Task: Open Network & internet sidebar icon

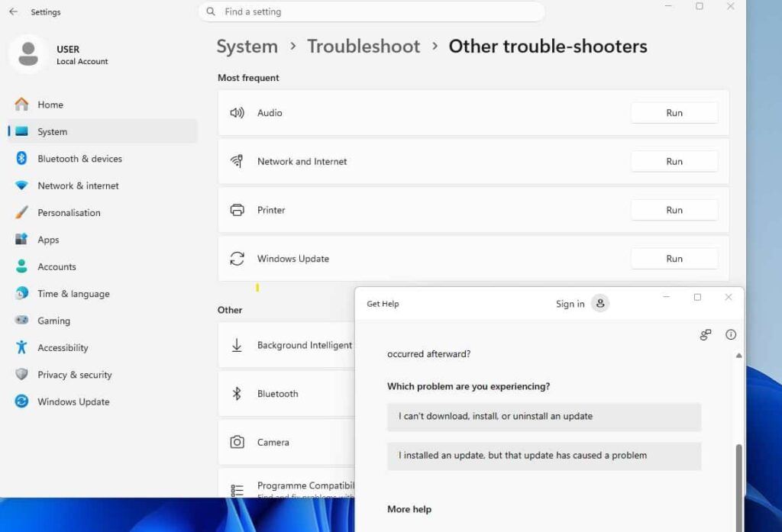Action: pos(21,185)
